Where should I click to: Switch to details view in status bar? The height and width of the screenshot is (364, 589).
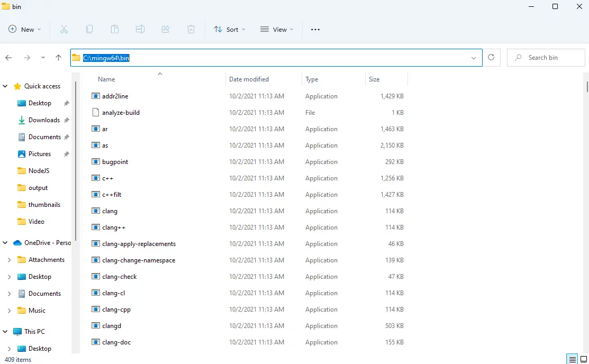point(572,360)
